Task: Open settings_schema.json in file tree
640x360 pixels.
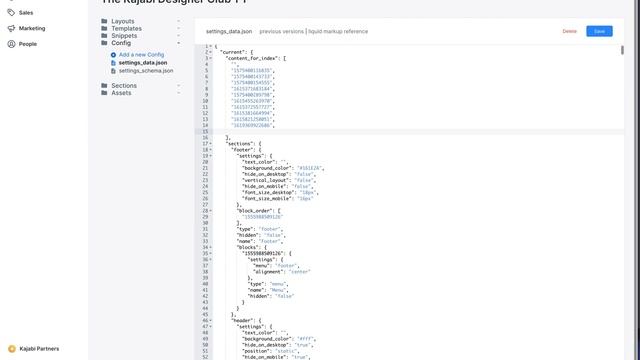Action: coord(146,71)
